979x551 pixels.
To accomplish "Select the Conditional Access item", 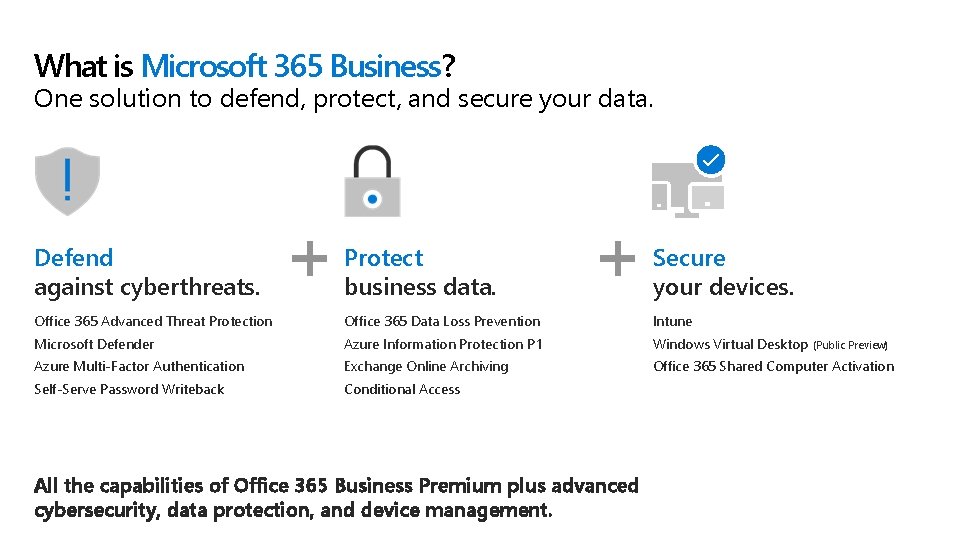I will 402,389.
